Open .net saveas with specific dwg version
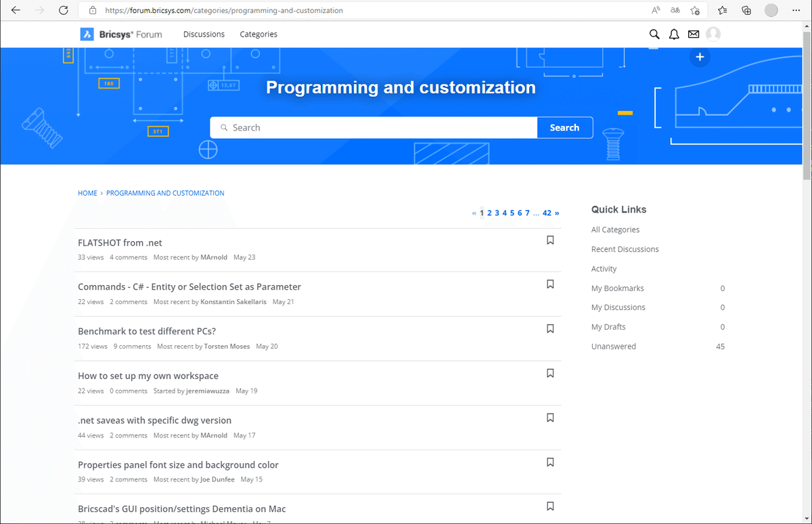 154,420
